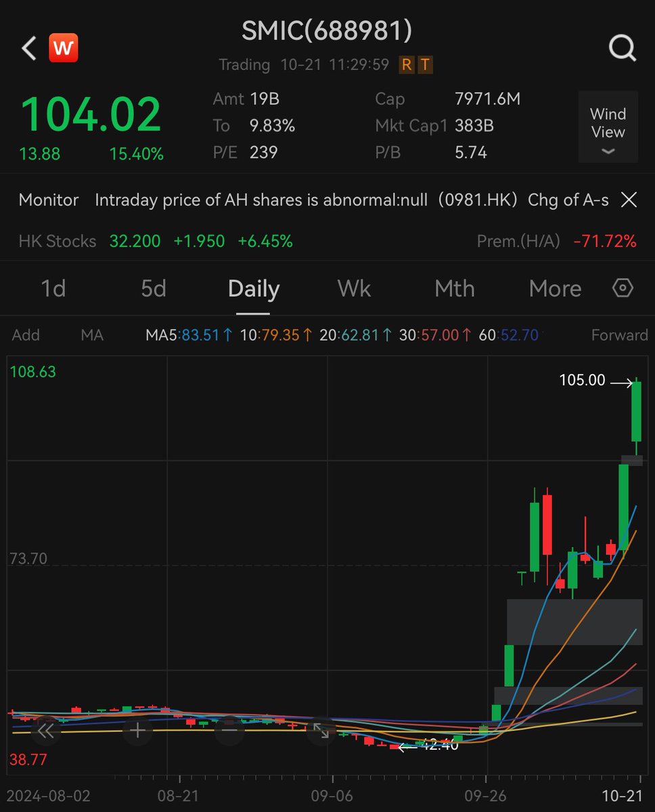This screenshot has width=655, height=812.
Task: Tap the 38.77 axis minimum label
Action: 28,760
